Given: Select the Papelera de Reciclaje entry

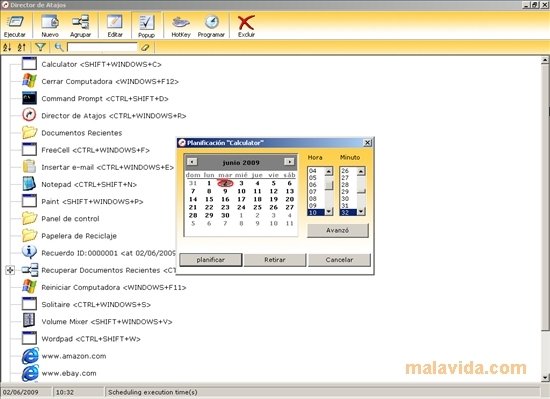Looking at the screenshot, I should [79, 236].
